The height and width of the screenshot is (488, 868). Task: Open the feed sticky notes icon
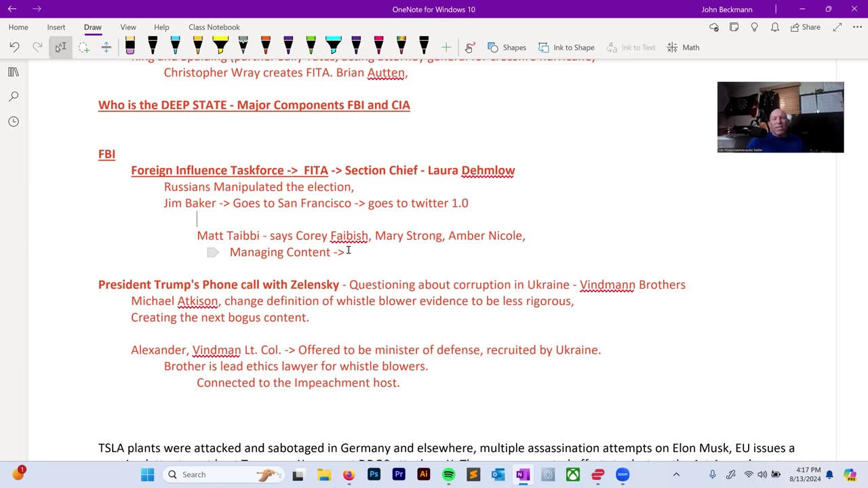coord(734,27)
